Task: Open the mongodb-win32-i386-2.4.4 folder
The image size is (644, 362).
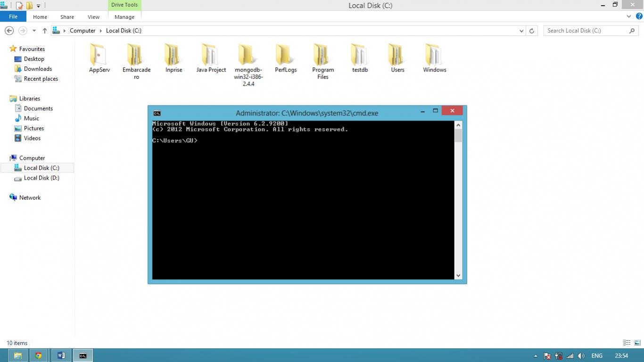Action: (x=248, y=56)
